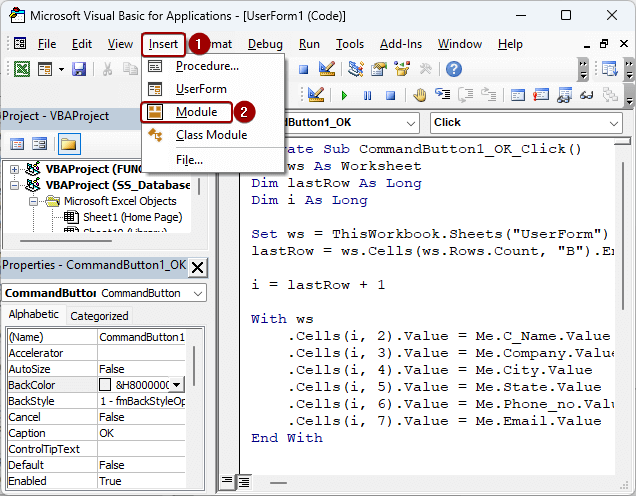The width and height of the screenshot is (636, 496).
Task: Click the Cut scissors icon
Action: pyautogui.click(x=107, y=69)
